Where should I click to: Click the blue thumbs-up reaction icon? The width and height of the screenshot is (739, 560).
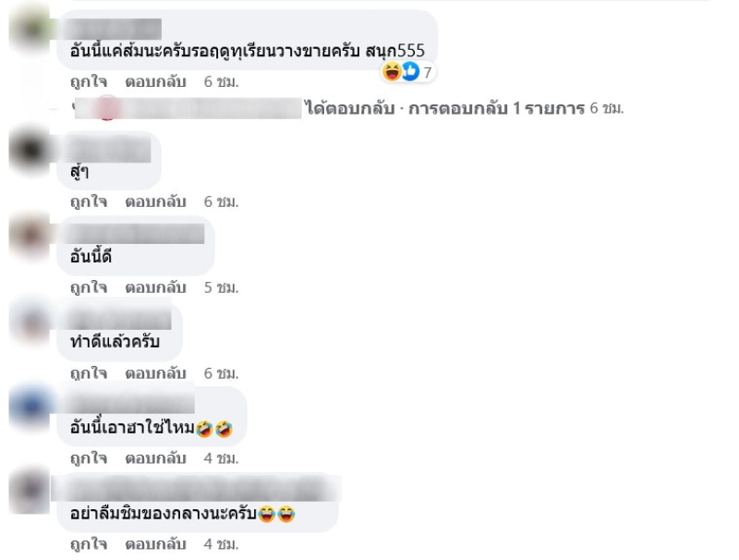point(410,72)
